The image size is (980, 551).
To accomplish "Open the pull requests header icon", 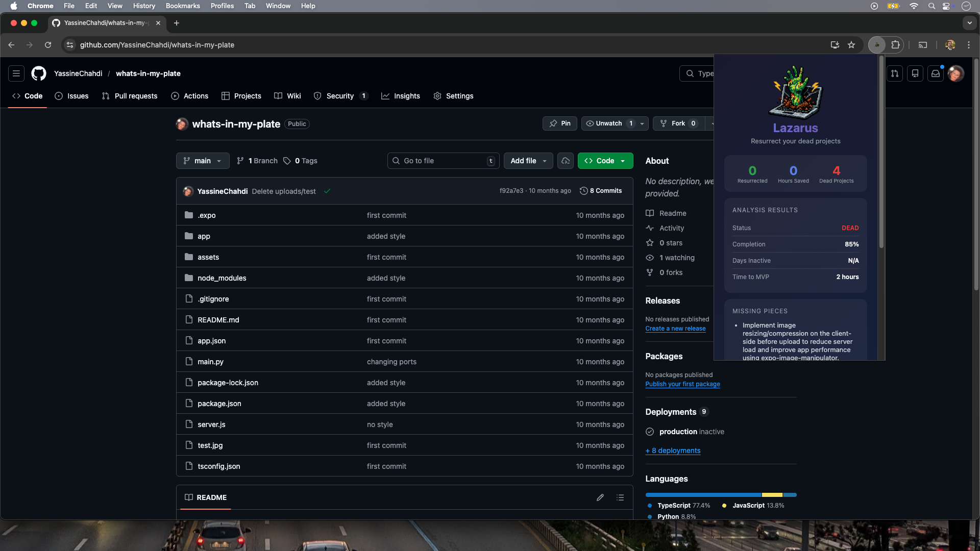I will [x=895, y=73].
